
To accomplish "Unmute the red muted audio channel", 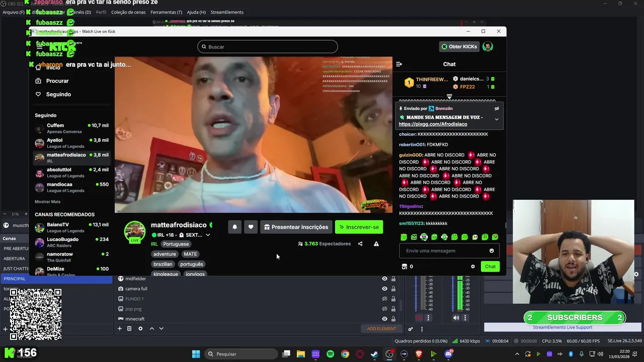I will click(419, 318).
